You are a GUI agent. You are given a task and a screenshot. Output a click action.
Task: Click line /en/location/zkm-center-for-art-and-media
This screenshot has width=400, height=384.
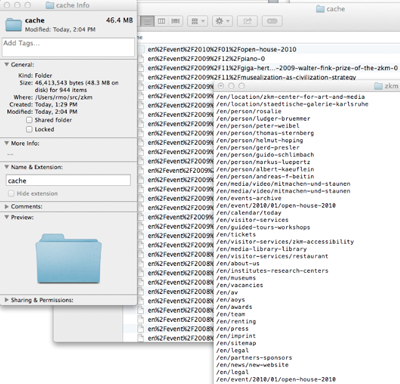[x=290, y=97]
